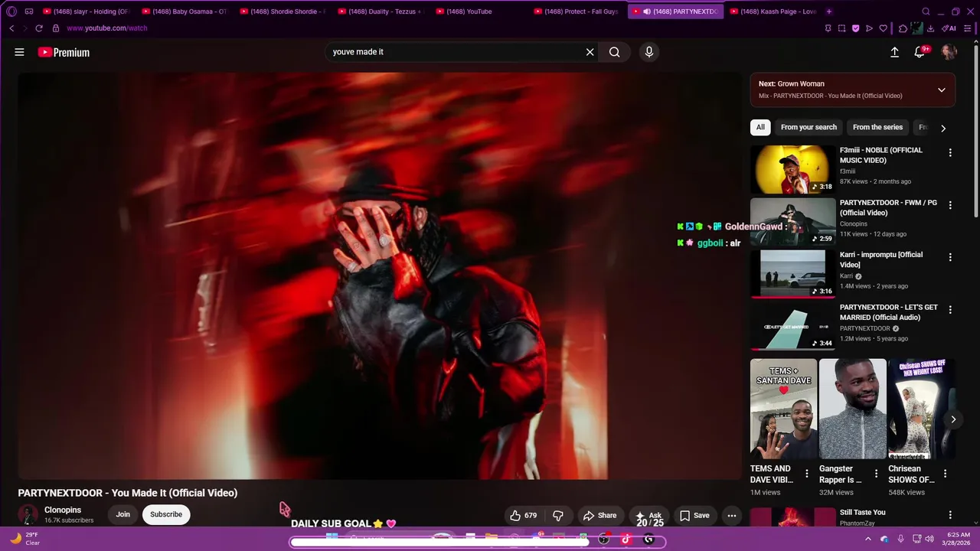
Task: Play the TEMS + SANTAN DAVE short
Action: tap(783, 409)
